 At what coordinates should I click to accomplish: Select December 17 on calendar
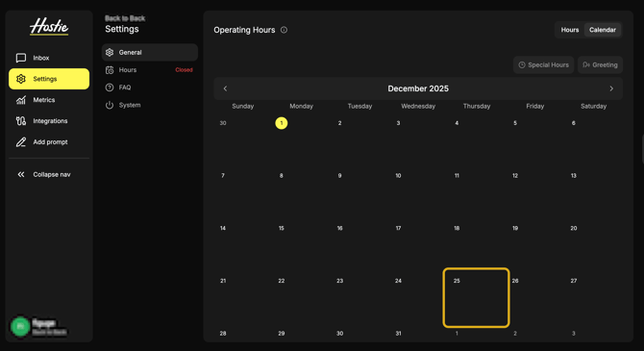click(398, 228)
